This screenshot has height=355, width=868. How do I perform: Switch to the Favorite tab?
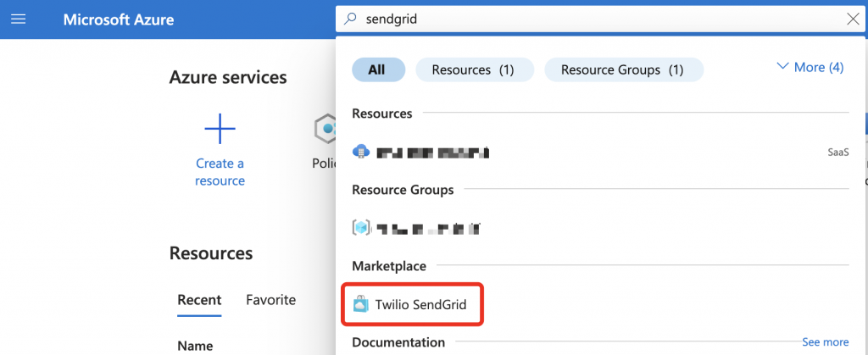tap(270, 300)
